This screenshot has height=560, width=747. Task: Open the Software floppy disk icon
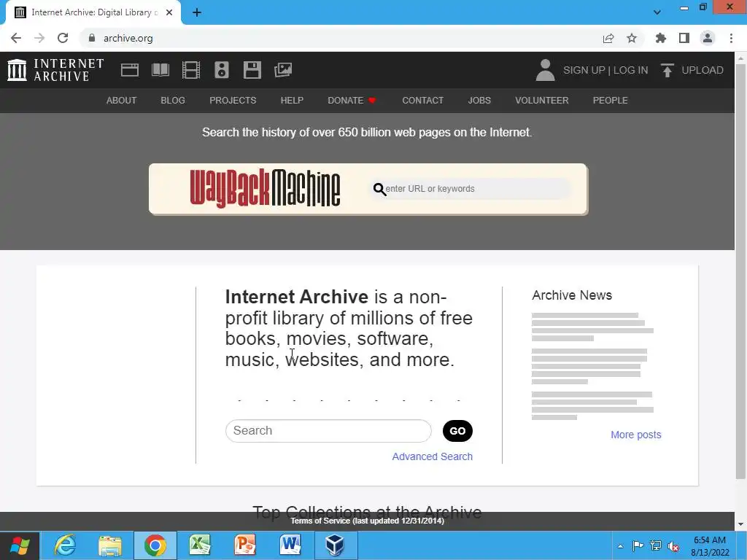[252, 70]
